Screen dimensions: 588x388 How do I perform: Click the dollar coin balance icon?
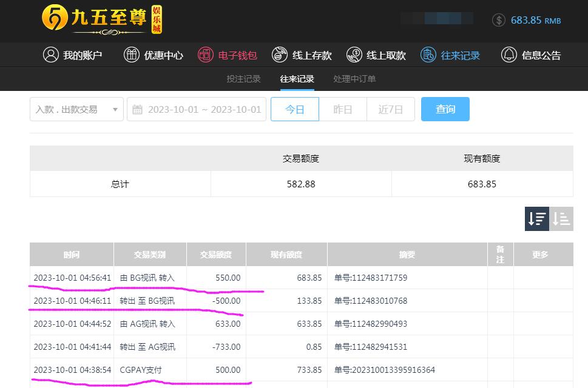coord(499,20)
